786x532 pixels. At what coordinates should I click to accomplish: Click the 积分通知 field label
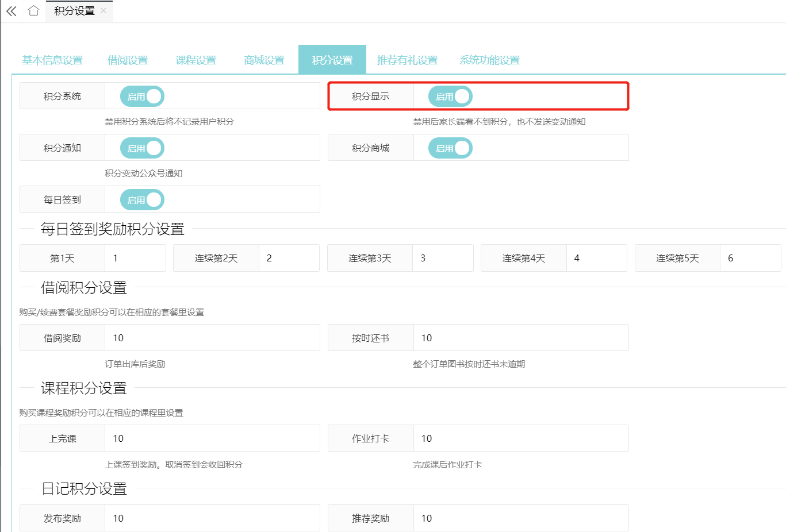[62, 148]
